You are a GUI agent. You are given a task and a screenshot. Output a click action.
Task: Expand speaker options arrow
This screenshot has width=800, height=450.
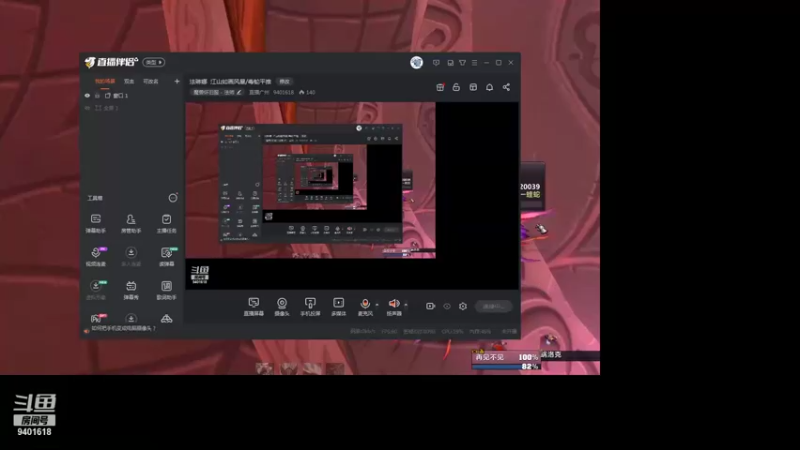click(x=406, y=305)
